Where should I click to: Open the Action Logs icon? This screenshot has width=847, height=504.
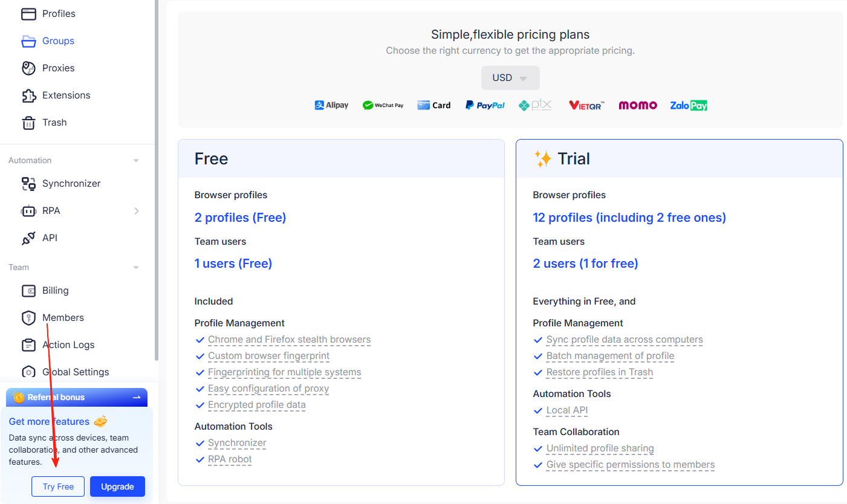coord(28,345)
